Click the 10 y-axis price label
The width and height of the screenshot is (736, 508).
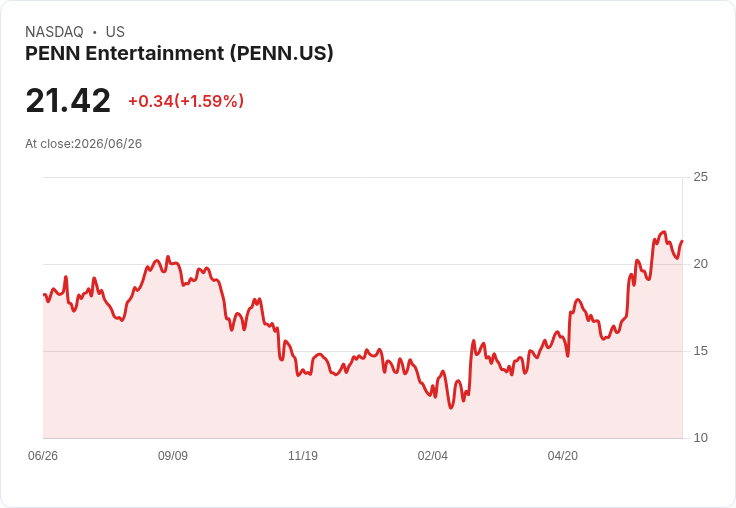[700, 438]
